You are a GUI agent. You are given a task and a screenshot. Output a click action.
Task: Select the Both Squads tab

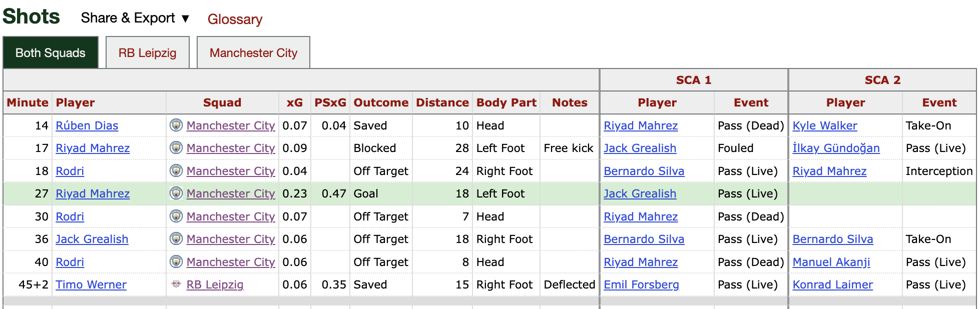51,52
